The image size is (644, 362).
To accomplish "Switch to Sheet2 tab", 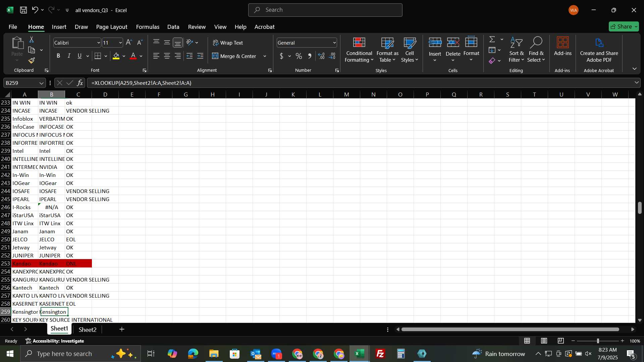I will pyautogui.click(x=88, y=329).
